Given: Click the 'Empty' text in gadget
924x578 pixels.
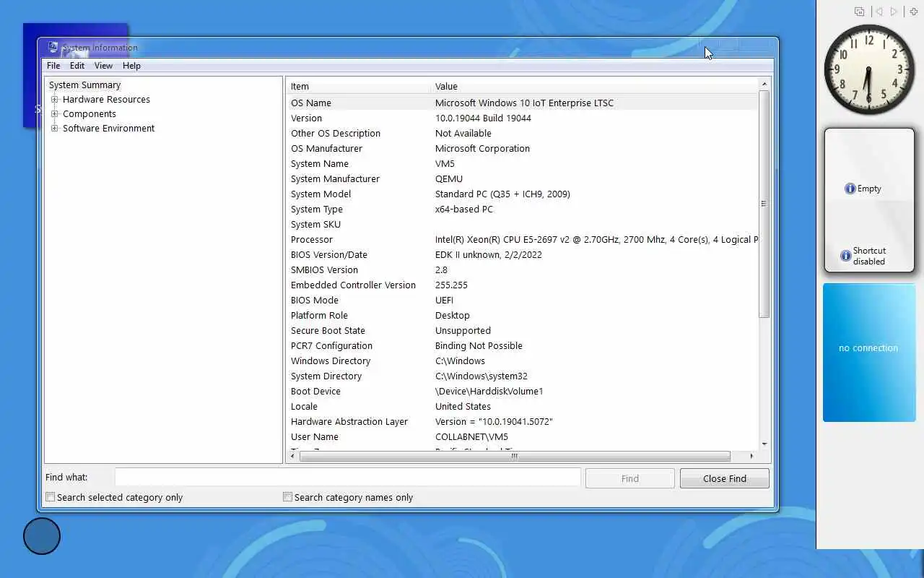Looking at the screenshot, I should click(x=869, y=189).
